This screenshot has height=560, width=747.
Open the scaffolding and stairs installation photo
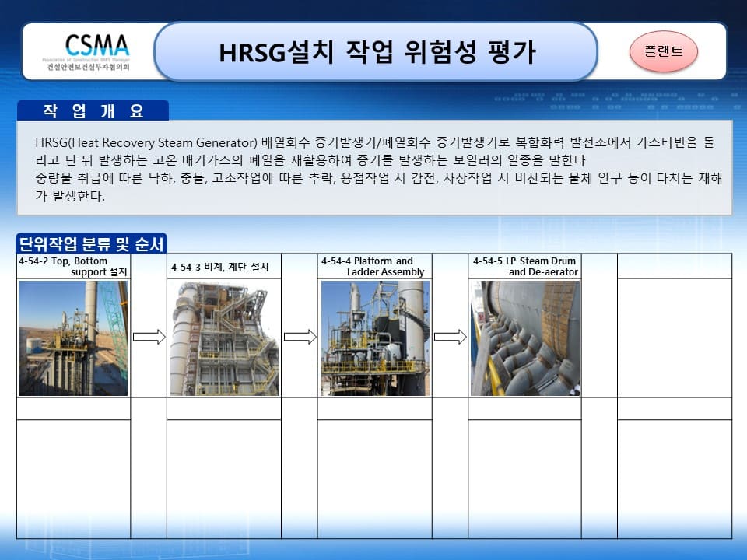coord(225,338)
